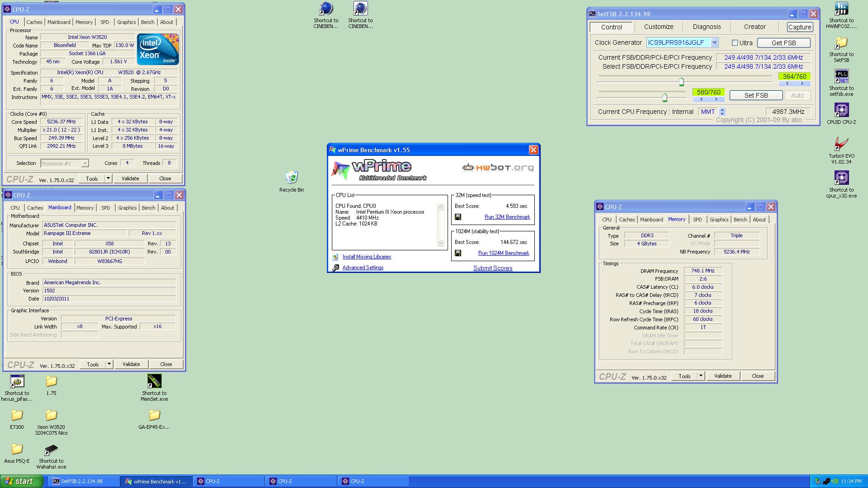Move the upper SetFSB frequency slider
Screen dimensions: 868x488
tap(681, 82)
